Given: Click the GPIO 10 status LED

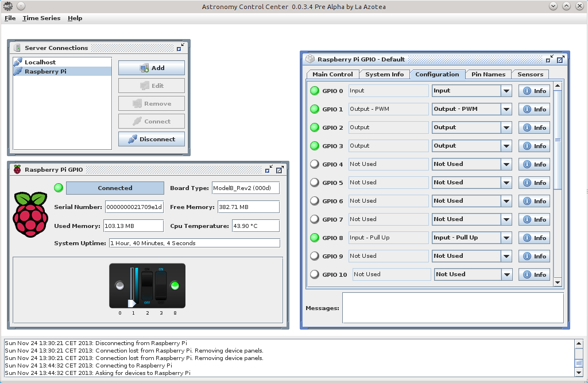Looking at the screenshot, I should point(315,274).
